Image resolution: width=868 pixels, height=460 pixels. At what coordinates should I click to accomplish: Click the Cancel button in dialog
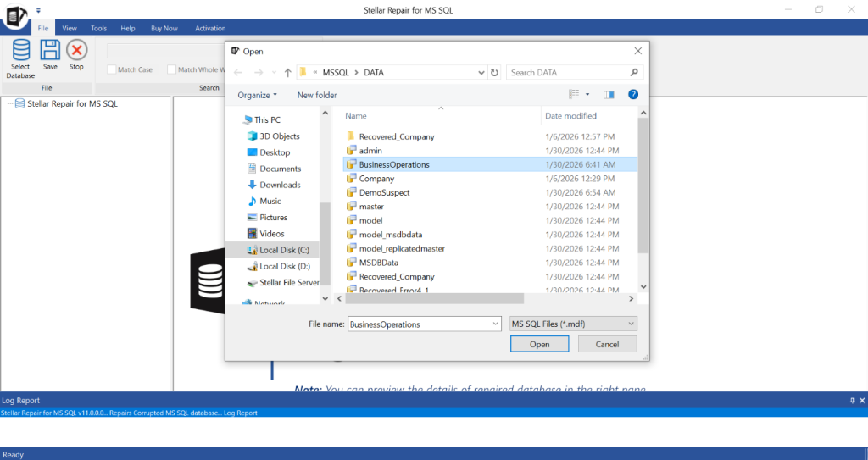click(607, 344)
